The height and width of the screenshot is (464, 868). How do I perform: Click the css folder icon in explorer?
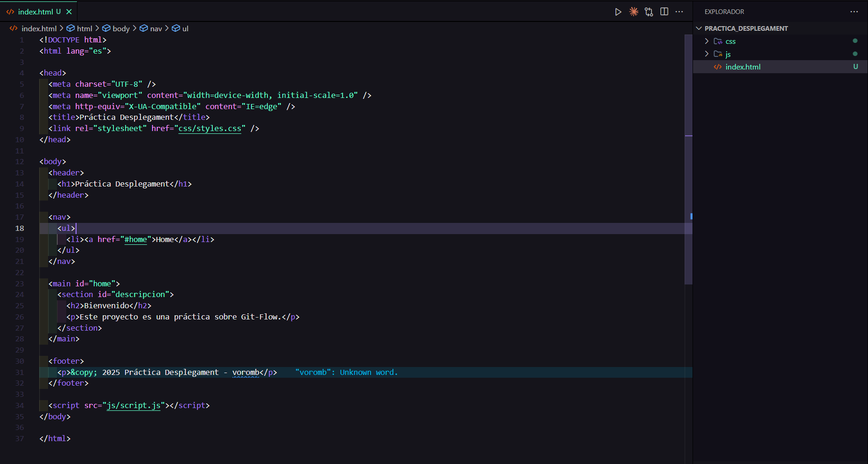click(x=718, y=42)
